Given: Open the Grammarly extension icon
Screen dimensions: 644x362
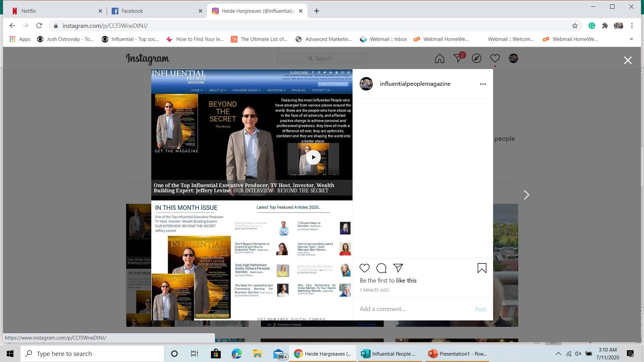Looking at the screenshot, I should (x=592, y=26).
